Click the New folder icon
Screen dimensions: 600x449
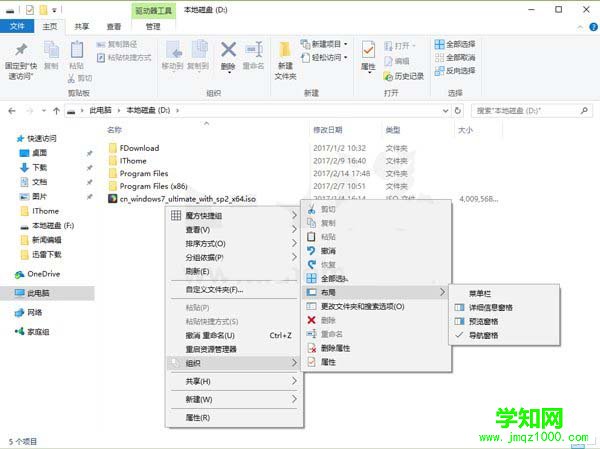click(285, 51)
